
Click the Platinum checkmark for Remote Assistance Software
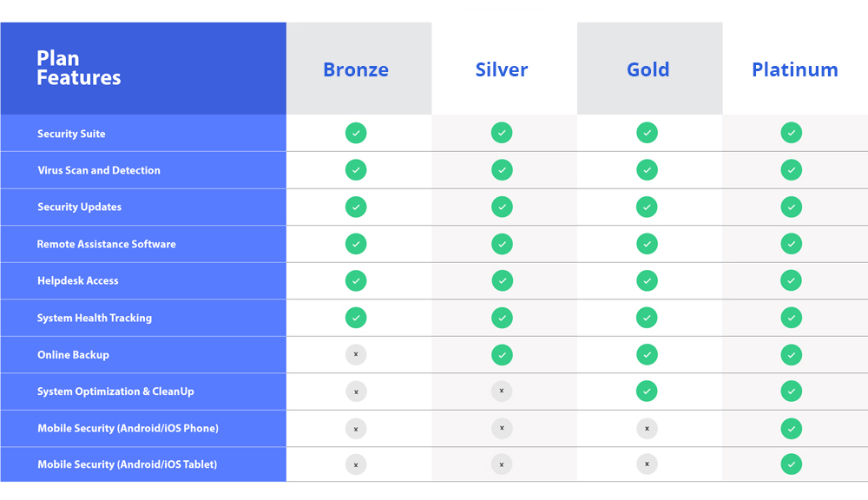point(792,244)
